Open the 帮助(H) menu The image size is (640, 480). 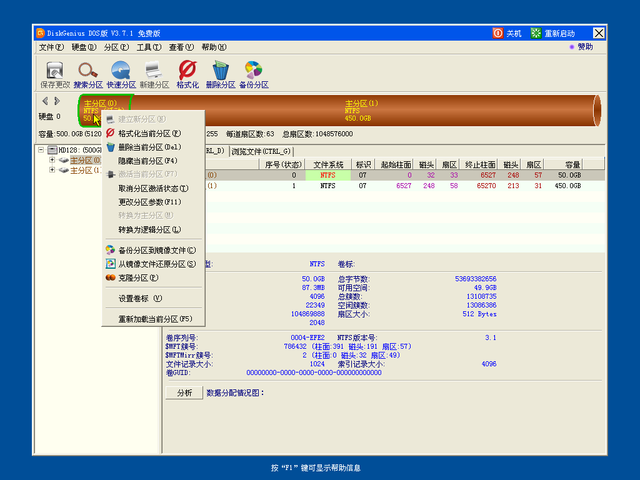(x=214, y=47)
